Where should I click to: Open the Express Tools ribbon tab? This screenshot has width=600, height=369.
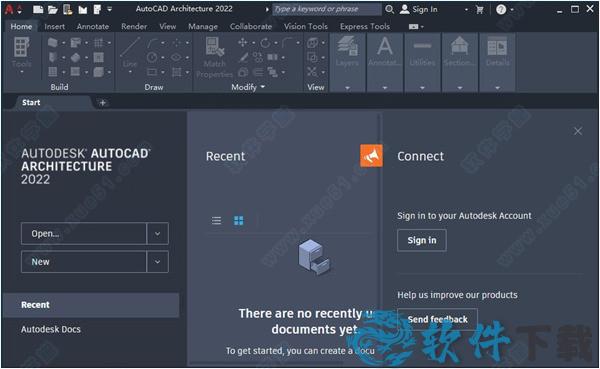[365, 26]
